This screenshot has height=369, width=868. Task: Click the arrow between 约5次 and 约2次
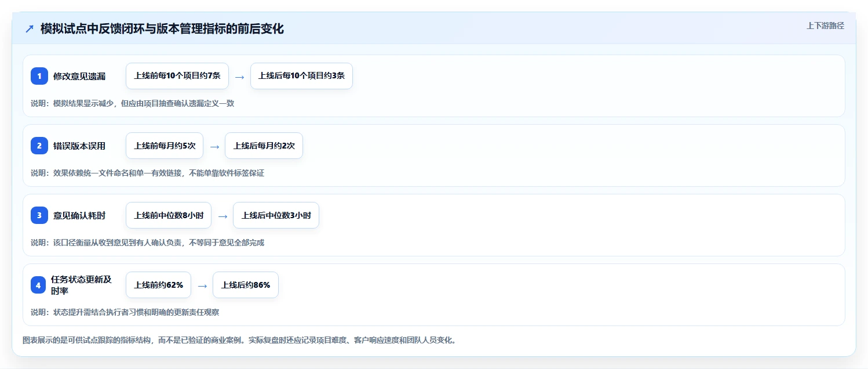click(214, 146)
